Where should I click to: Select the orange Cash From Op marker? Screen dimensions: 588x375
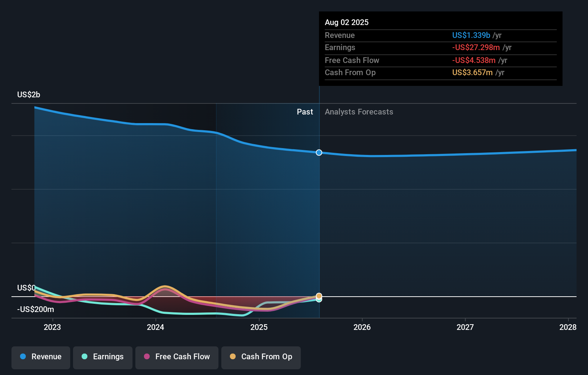point(319,296)
